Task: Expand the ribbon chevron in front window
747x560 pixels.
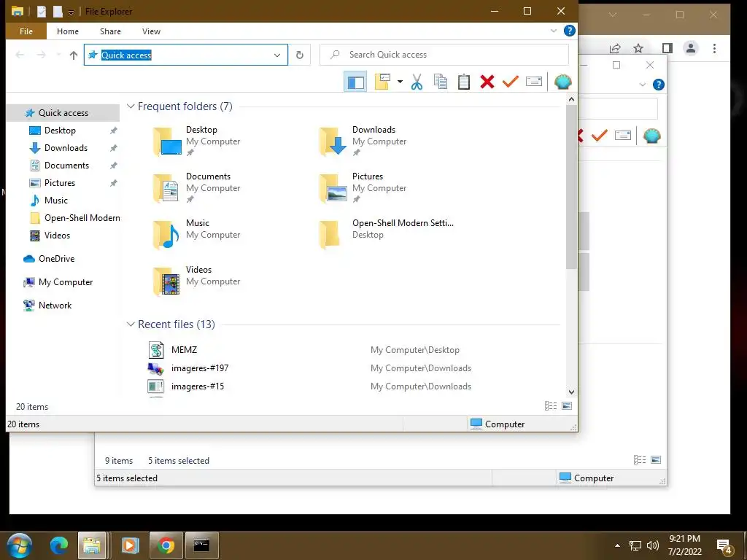Action: coord(554,31)
